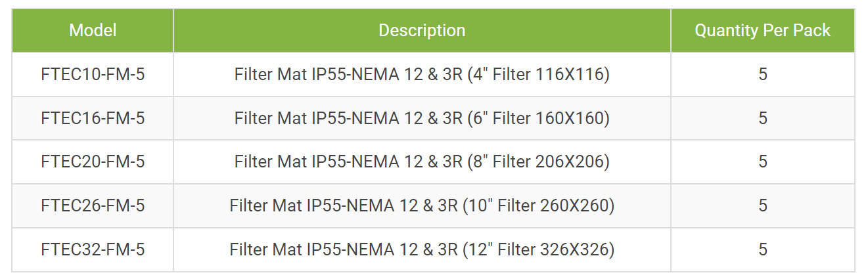Click quantity 5 in FTEC20-FM-5 row
Viewport: 868px width, 279px height.
click(x=763, y=161)
